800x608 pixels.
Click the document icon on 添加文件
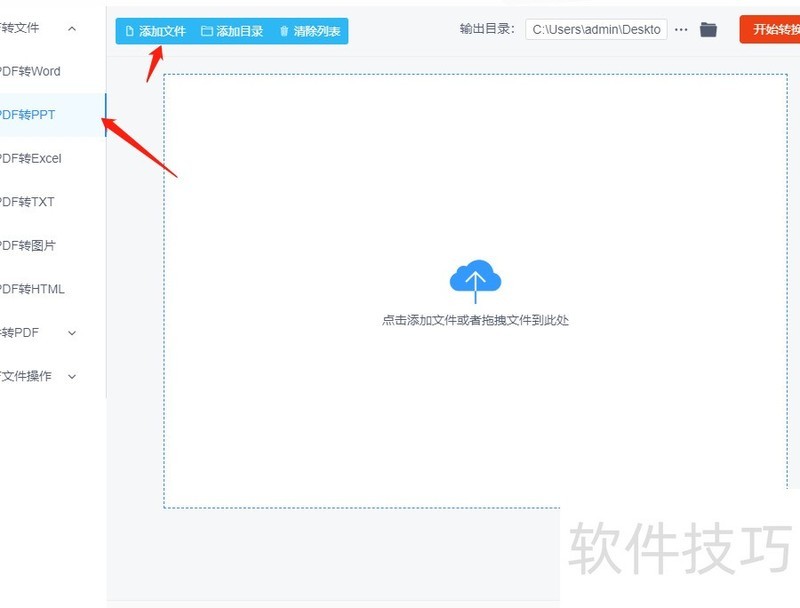coord(130,30)
